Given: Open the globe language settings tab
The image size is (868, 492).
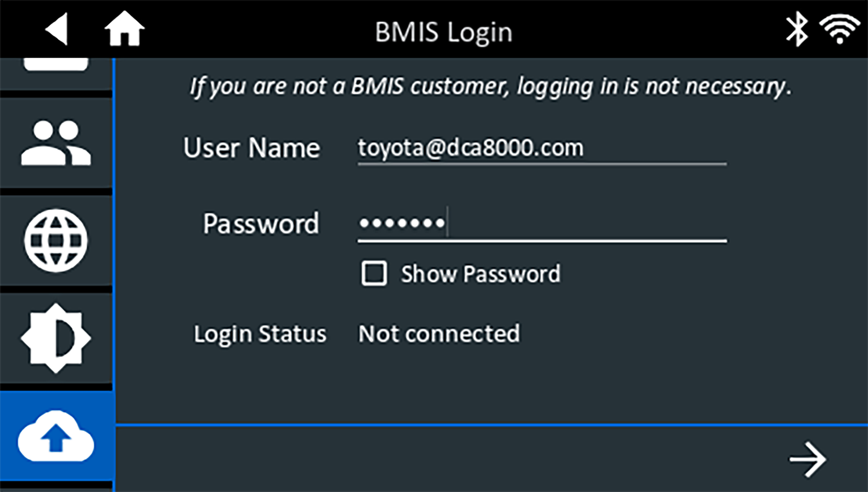Looking at the screenshot, I should click(56, 241).
